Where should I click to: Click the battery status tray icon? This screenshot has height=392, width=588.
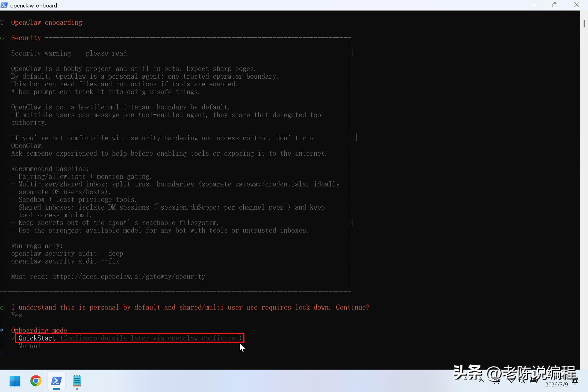click(534, 381)
